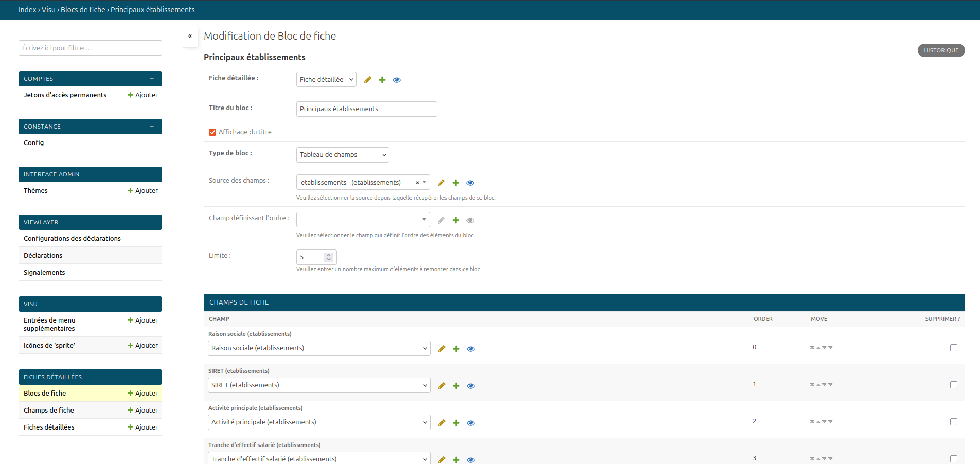Viewport: 980px width, 464px height.
Task: Open the Thèmes sidebar entry
Action: pyautogui.click(x=35, y=191)
